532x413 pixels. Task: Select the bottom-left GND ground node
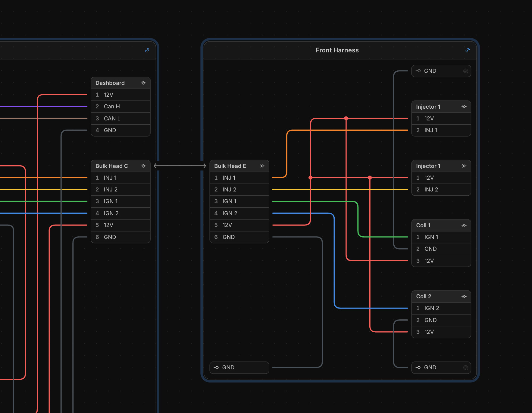tap(239, 368)
